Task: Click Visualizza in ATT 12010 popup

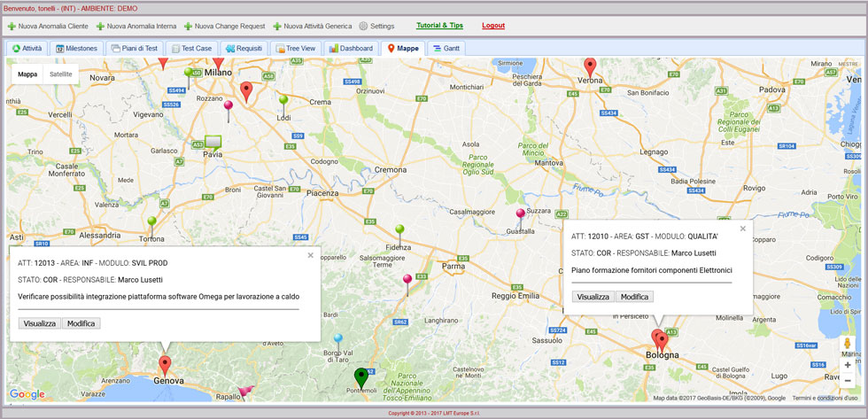Action: 593,297
